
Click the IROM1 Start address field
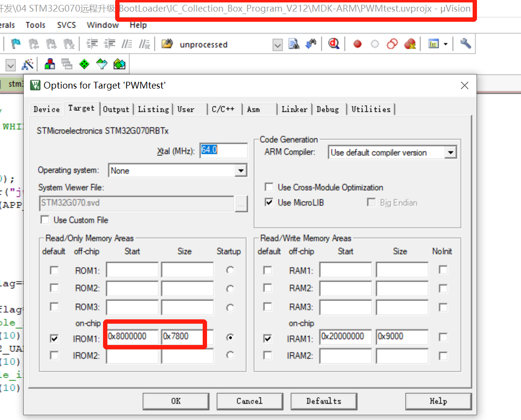tap(132, 337)
